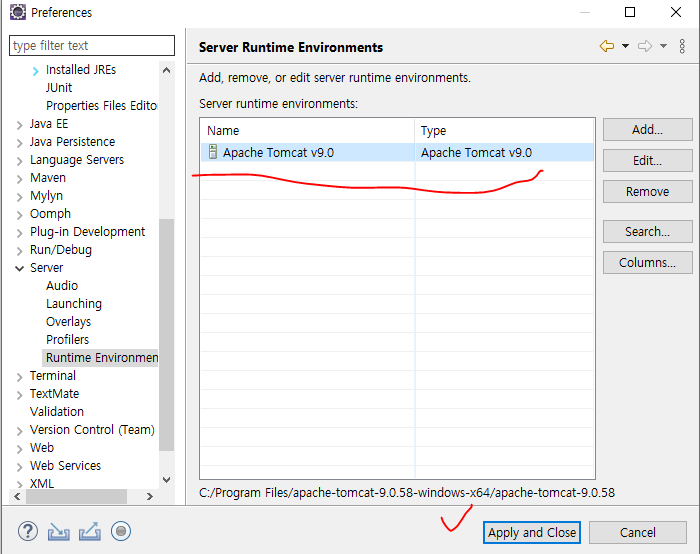Click the tree vertical scrollbar thumb

166,335
